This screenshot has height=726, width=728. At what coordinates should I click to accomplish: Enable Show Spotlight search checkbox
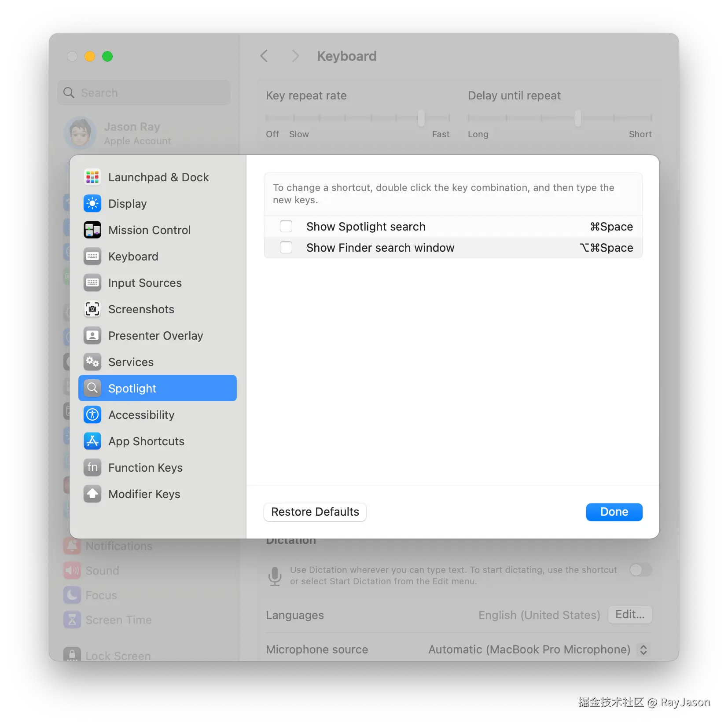coord(286,226)
